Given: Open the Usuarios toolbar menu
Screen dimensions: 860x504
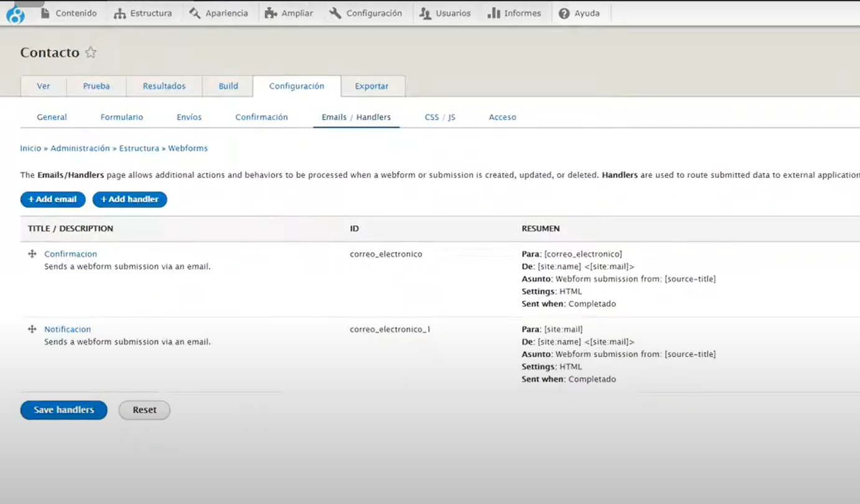Looking at the screenshot, I should click(x=445, y=13).
